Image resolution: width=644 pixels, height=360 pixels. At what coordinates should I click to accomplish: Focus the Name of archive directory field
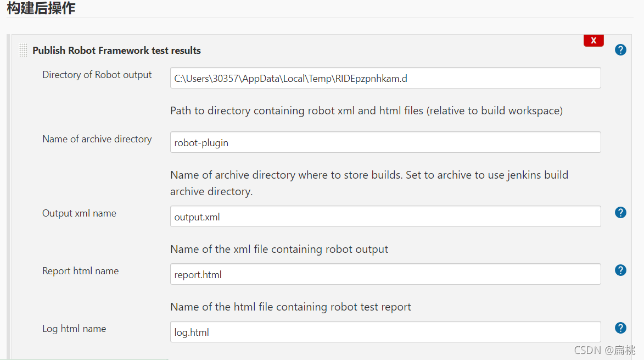click(x=385, y=142)
